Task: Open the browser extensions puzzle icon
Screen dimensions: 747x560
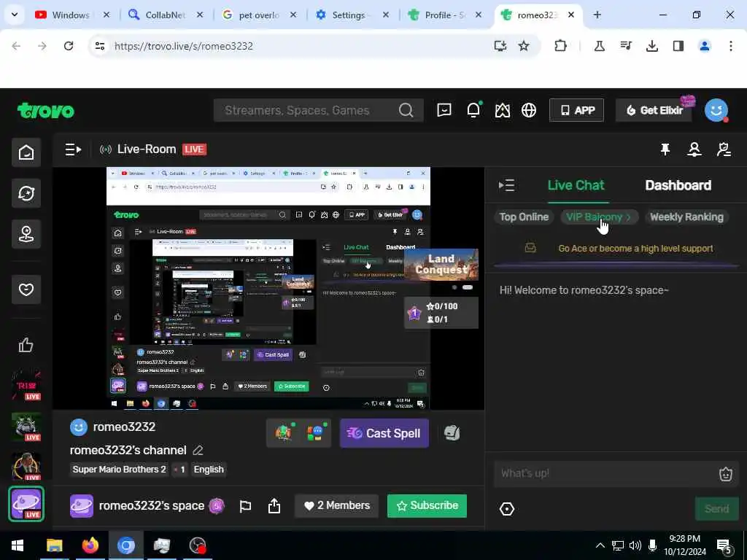Action: 560,46
